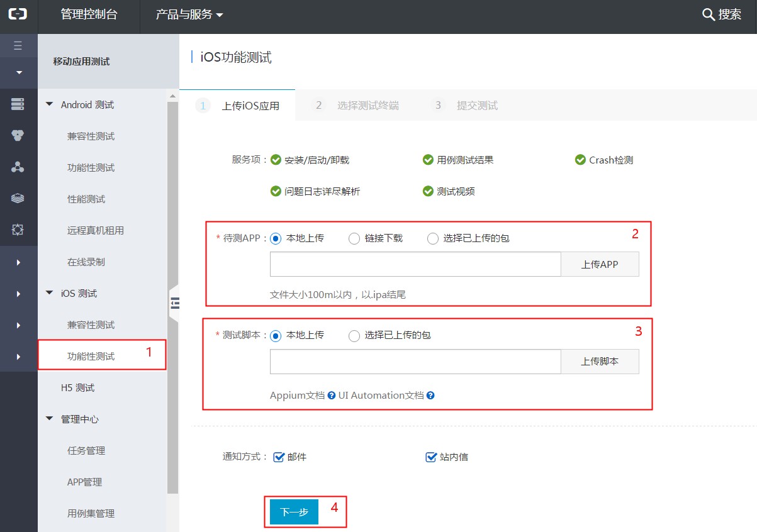This screenshot has width=757, height=532.
Task: Collapse the iOS 测试 tree section
Action: point(50,293)
